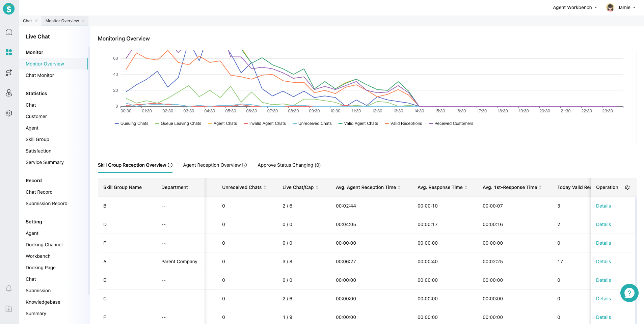Sort by Avg. 1st-Response Time column
The width and height of the screenshot is (644, 326).
pyautogui.click(x=540, y=187)
